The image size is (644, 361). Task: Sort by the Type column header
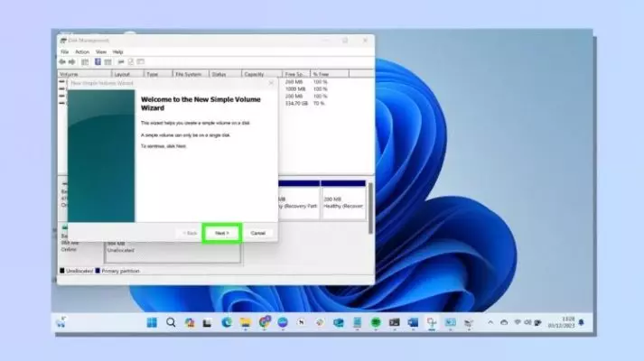[158, 74]
